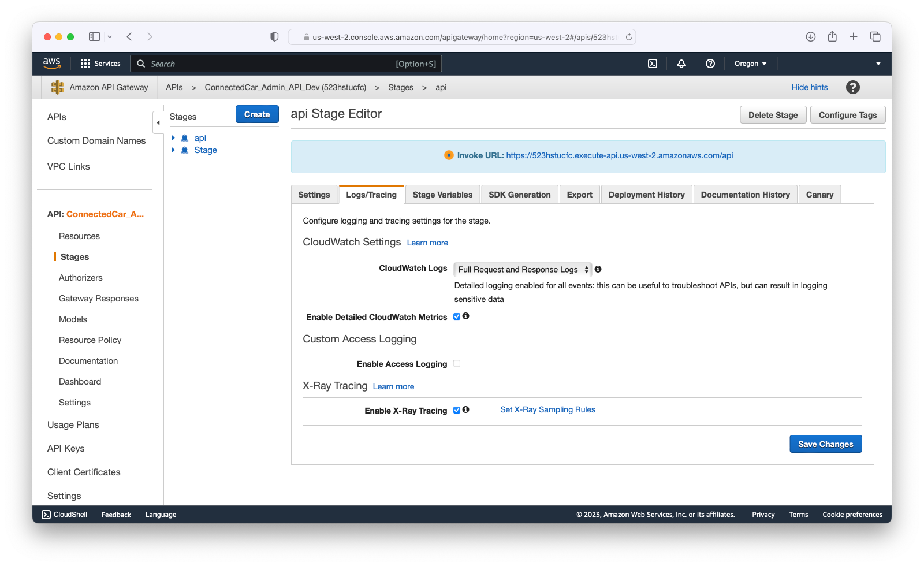Toggle Enable Access Logging checkbox

click(457, 363)
